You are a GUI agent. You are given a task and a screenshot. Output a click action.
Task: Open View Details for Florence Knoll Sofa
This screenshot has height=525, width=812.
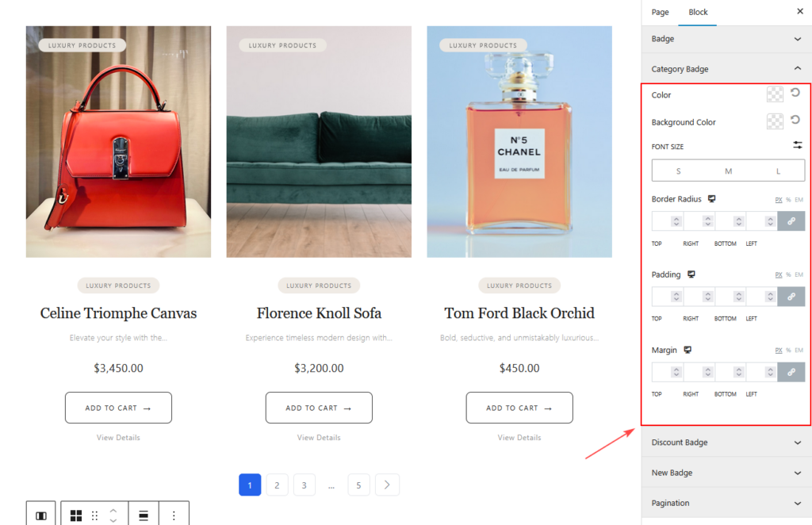click(319, 437)
